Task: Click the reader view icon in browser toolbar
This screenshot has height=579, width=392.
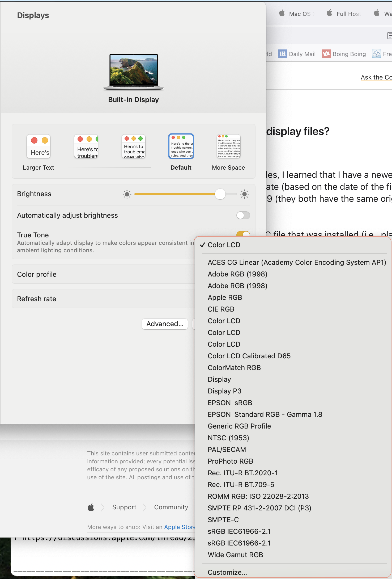Action: pyautogui.click(x=390, y=35)
